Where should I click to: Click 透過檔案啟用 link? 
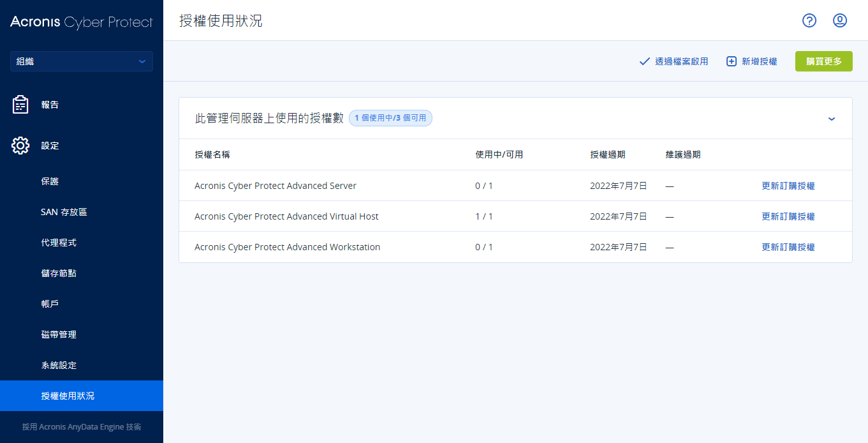coord(682,61)
